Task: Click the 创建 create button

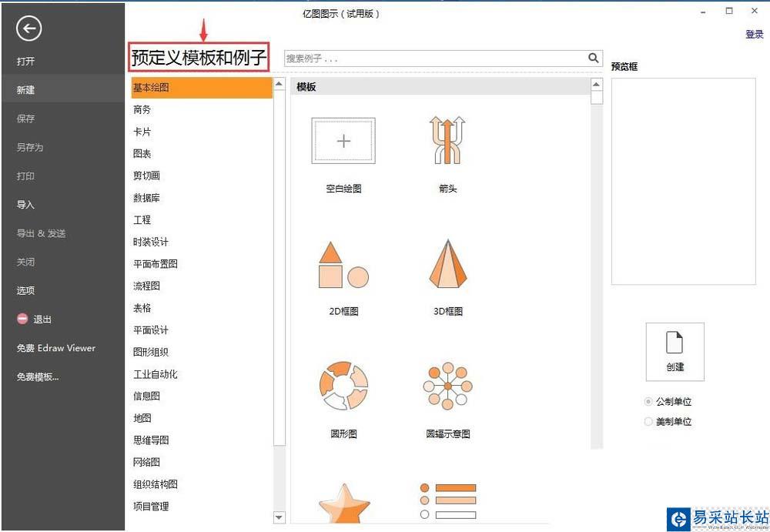Action: pos(675,352)
